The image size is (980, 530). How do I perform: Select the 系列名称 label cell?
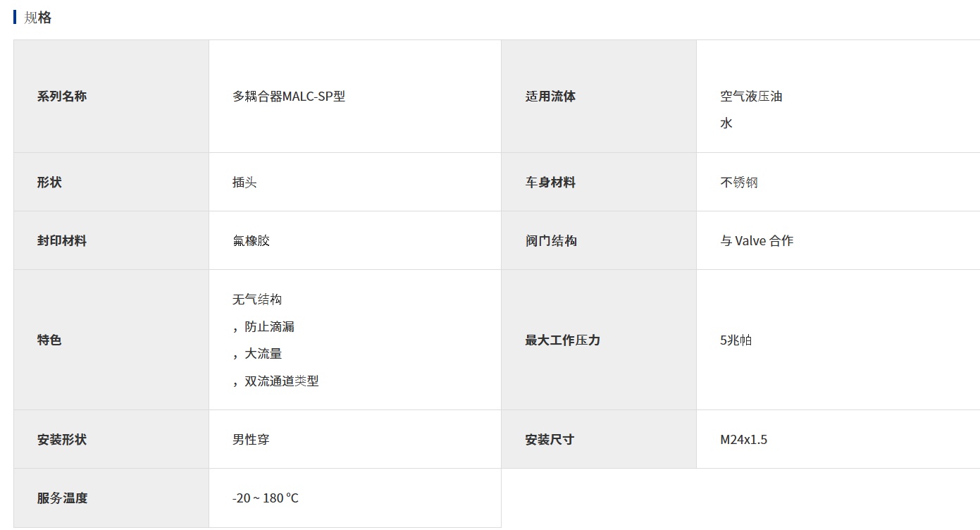[x=62, y=97]
